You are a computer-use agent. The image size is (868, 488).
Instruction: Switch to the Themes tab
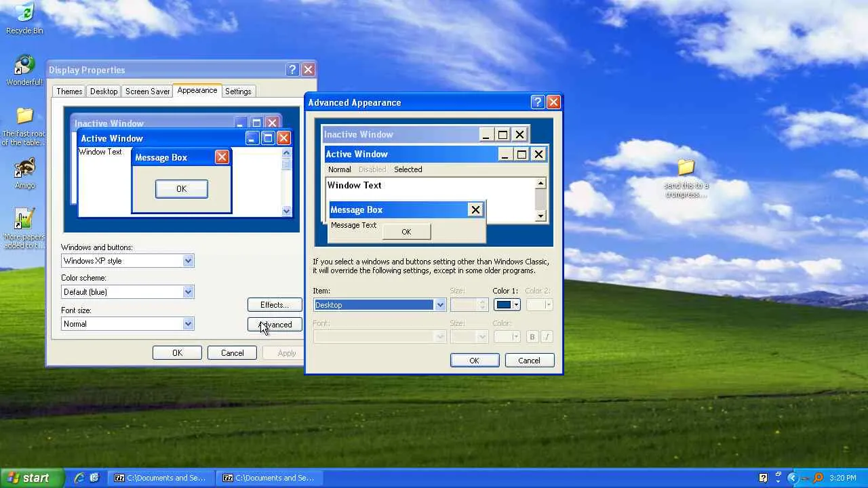69,91
